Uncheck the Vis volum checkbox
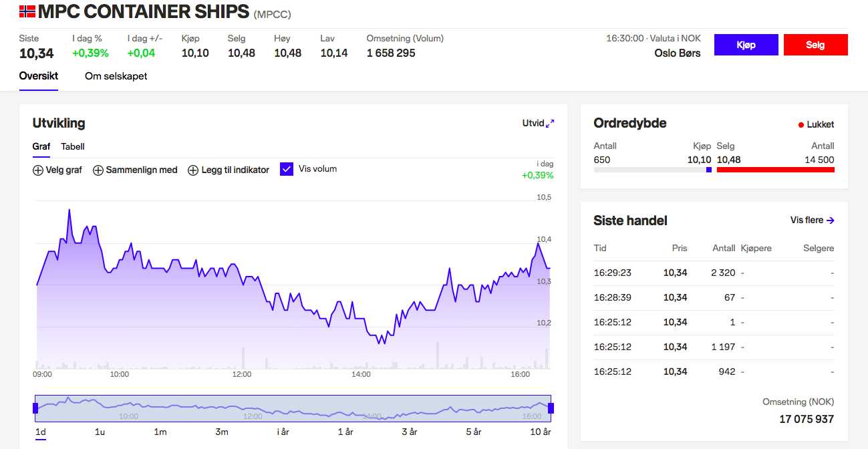Screen dimensions: 868x449 pos(287,170)
